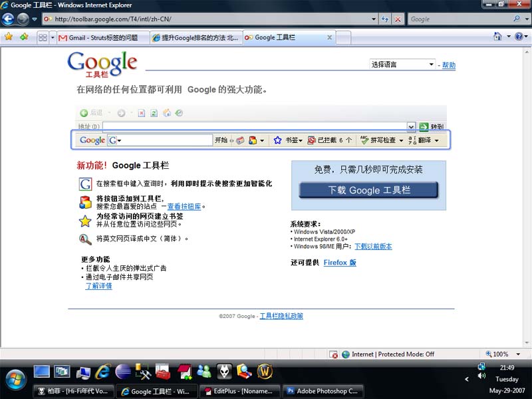Click the browser Back arrow button
Viewport: 532px width, 399px height.
[8, 19]
